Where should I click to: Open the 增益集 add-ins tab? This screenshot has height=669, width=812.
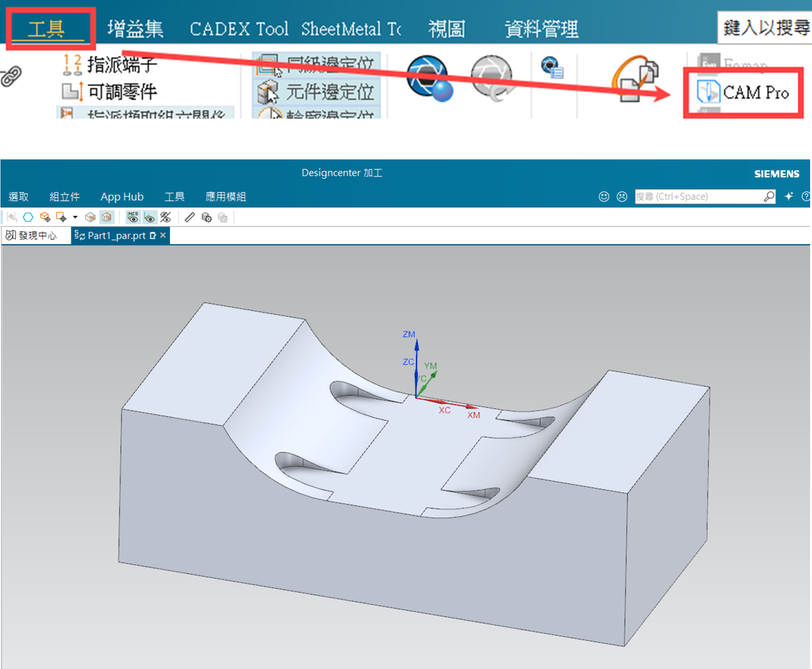coord(135,29)
